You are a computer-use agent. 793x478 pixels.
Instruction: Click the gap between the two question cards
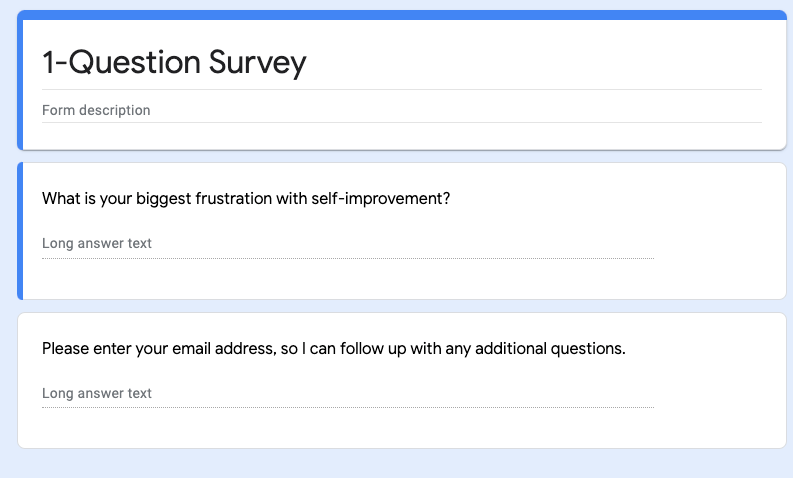coord(400,306)
